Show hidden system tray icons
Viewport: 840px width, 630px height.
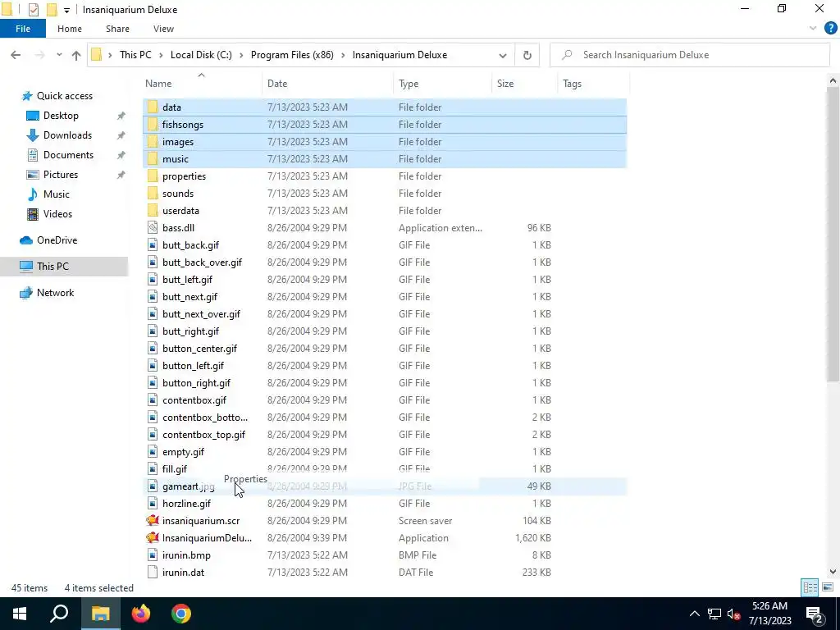(x=694, y=614)
